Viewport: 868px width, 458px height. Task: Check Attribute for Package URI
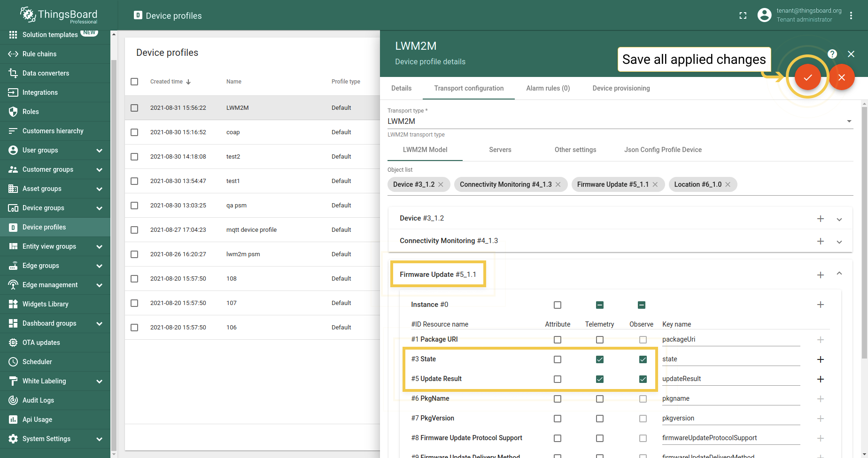click(558, 340)
